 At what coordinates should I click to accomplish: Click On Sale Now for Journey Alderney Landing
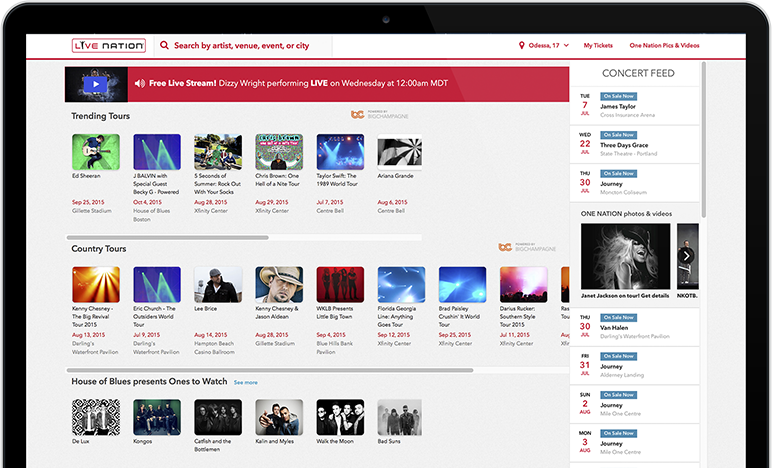tap(618, 356)
